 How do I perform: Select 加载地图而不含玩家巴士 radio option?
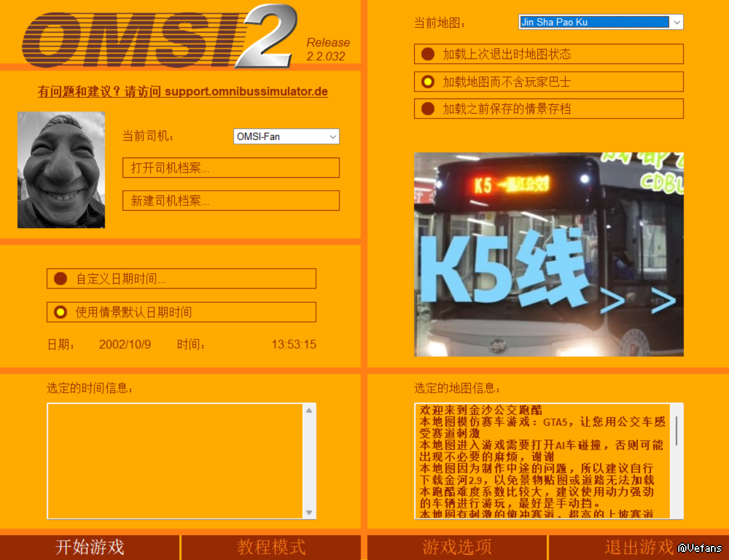(549, 82)
